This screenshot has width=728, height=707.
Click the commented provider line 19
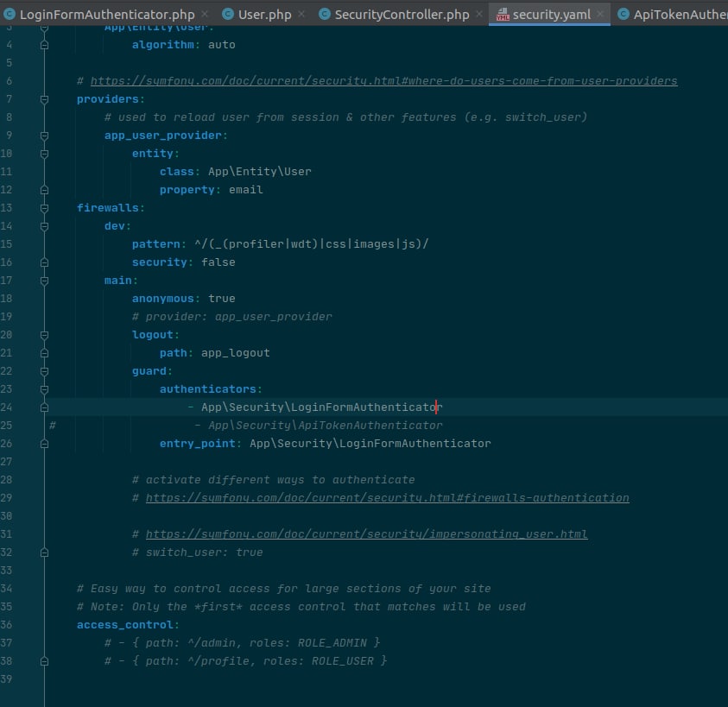click(231, 316)
